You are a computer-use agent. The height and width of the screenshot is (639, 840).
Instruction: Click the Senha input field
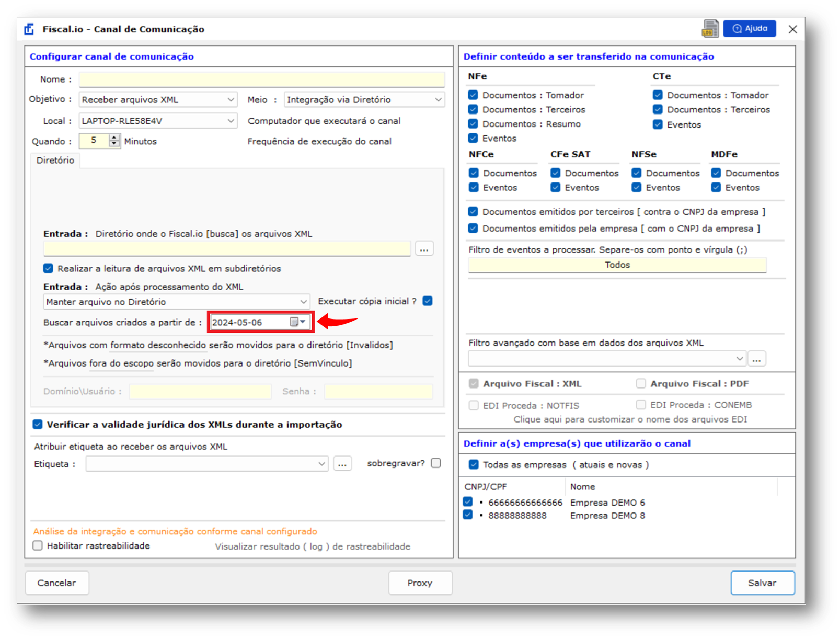coord(378,391)
